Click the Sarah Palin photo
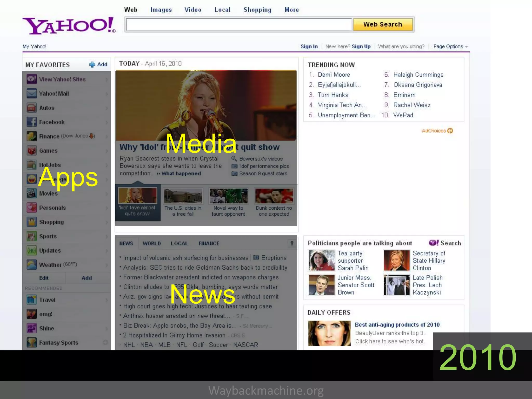532x399 pixels. coord(322,261)
